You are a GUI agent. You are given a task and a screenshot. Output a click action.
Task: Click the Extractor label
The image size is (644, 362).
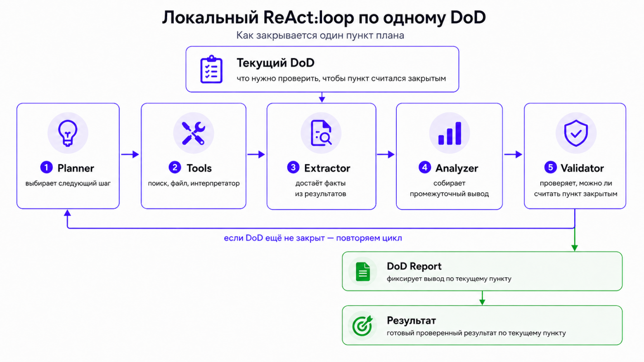point(327,168)
